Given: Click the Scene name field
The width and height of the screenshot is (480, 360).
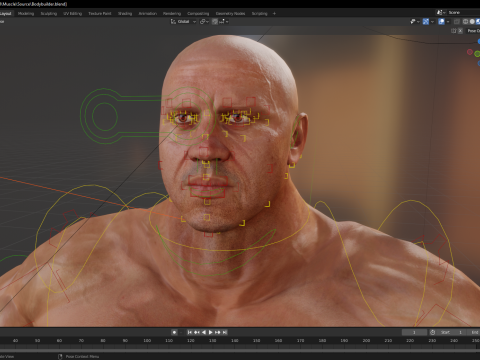Looking at the screenshot, I should point(463,12).
